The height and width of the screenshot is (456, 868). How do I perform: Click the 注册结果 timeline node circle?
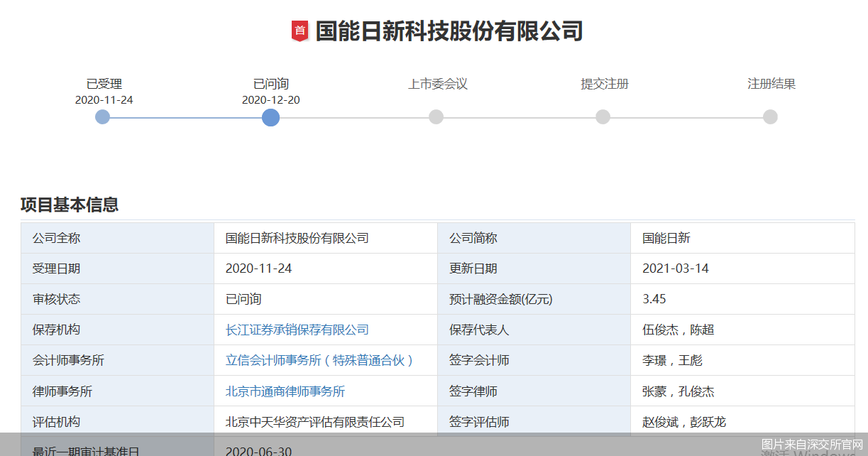click(x=770, y=117)
